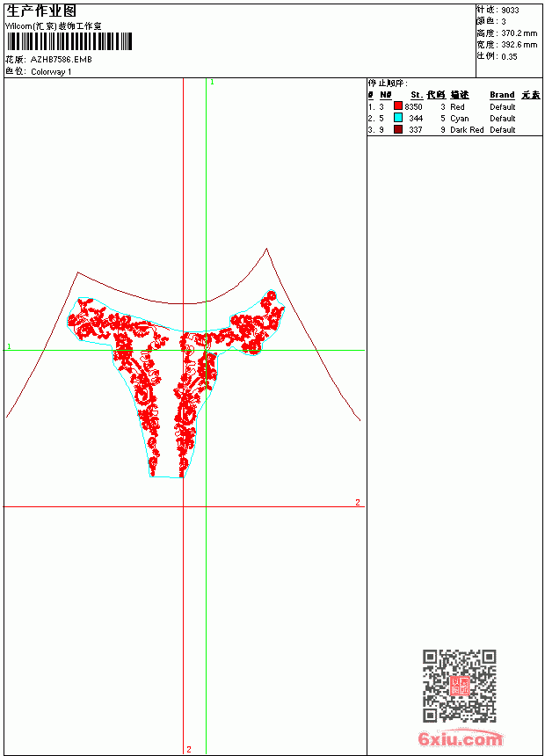Open the QR code image
The width and height of the screenshot is (545, 756).
(460, 685)
